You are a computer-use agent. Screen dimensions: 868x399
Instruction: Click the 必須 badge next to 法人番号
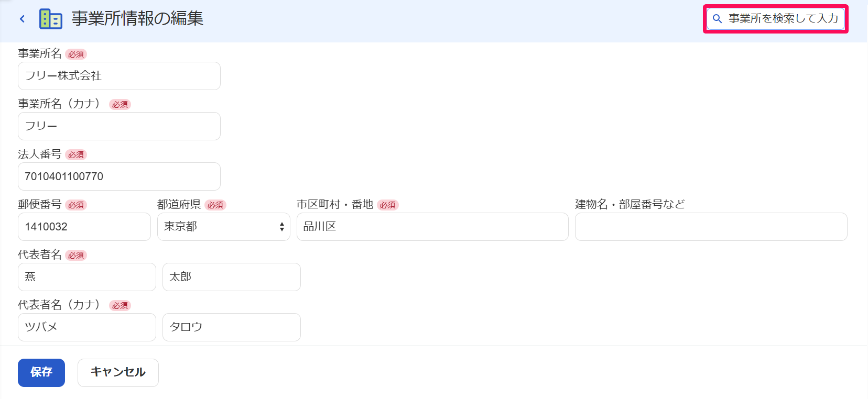(x=76, y=154)
